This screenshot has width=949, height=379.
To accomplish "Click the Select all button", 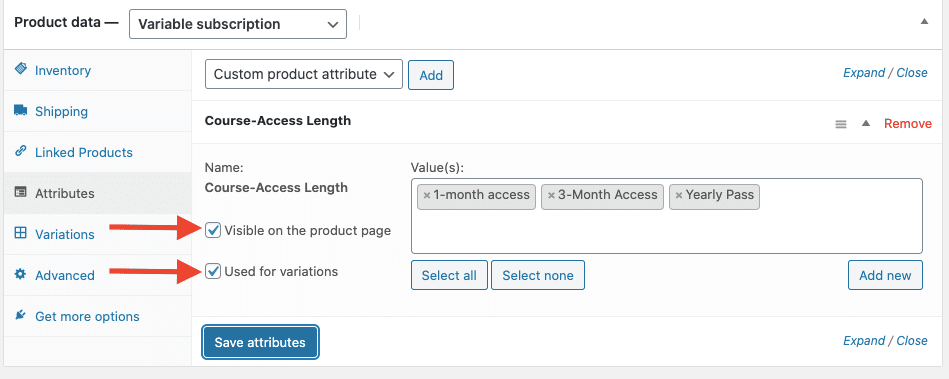I will [x=449, y=275].
